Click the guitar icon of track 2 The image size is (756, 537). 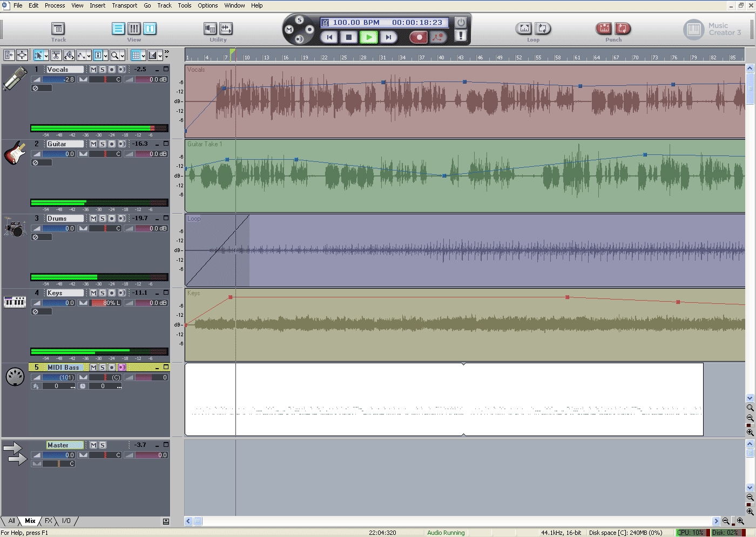click(15, 153)
